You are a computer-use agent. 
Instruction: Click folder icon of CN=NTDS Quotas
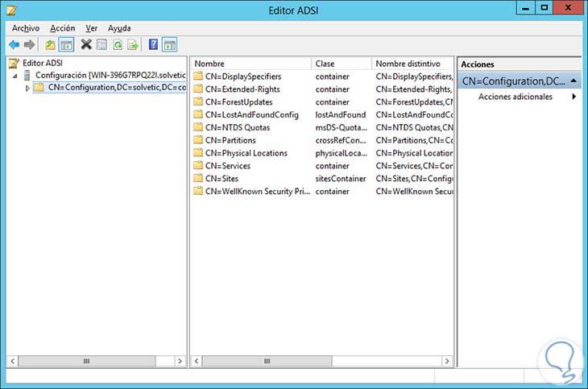(x=198, y=127)
